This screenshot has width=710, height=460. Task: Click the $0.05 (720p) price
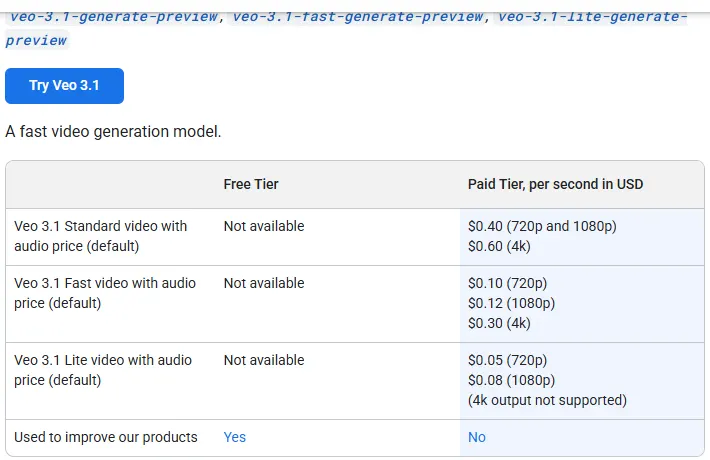coord(508,360)
